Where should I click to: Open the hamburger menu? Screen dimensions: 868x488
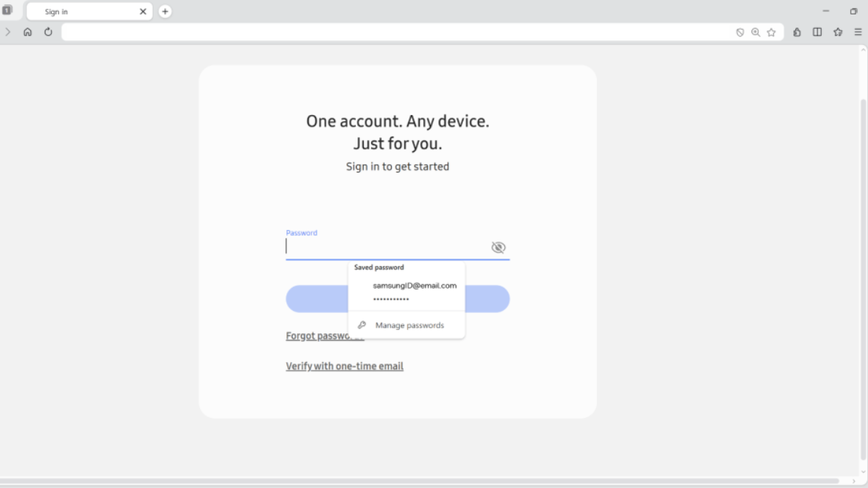coord(857,32)
